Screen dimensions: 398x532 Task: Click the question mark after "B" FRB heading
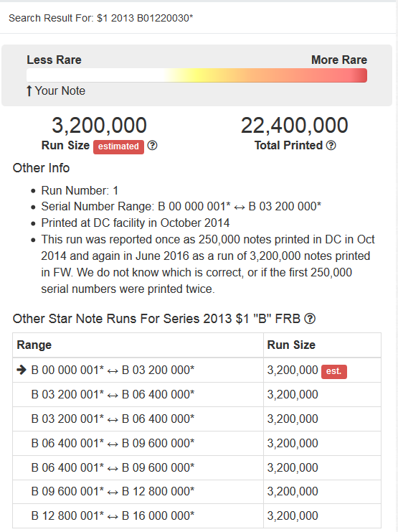[x=310, y=319]
